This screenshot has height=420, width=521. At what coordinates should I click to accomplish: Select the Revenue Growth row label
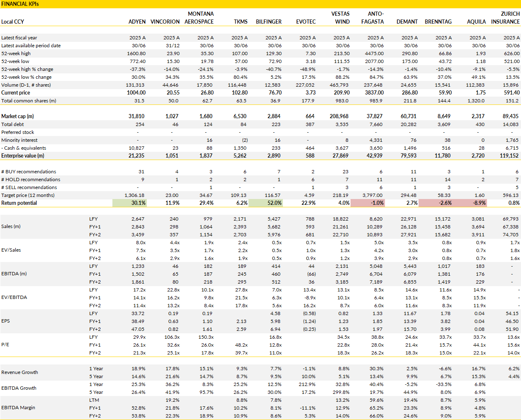click(x=19, y=372)
